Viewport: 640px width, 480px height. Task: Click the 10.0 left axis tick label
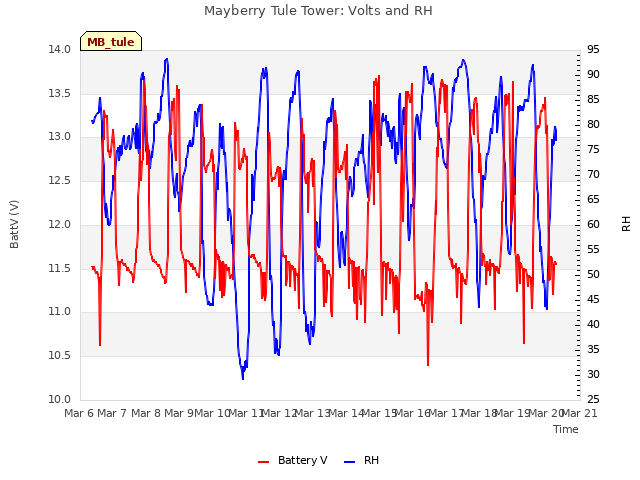60,399
